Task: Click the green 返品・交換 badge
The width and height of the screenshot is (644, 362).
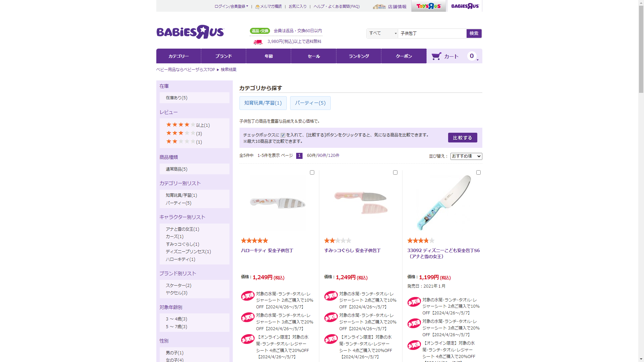Action: tap(260, 31)
